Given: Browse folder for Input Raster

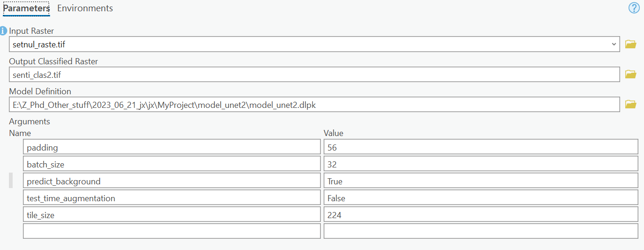Looking at the screenshot, I should pyautogui.click(x=631, y=45).
